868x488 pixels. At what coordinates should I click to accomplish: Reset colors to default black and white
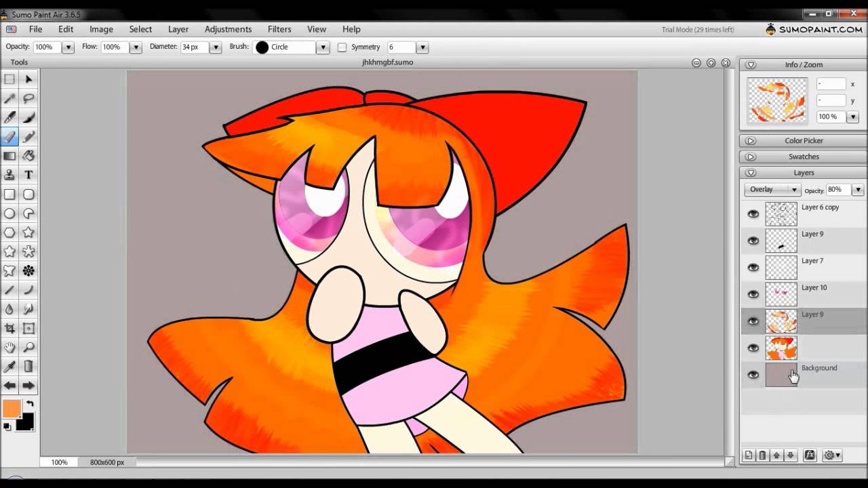click(7, 427)
